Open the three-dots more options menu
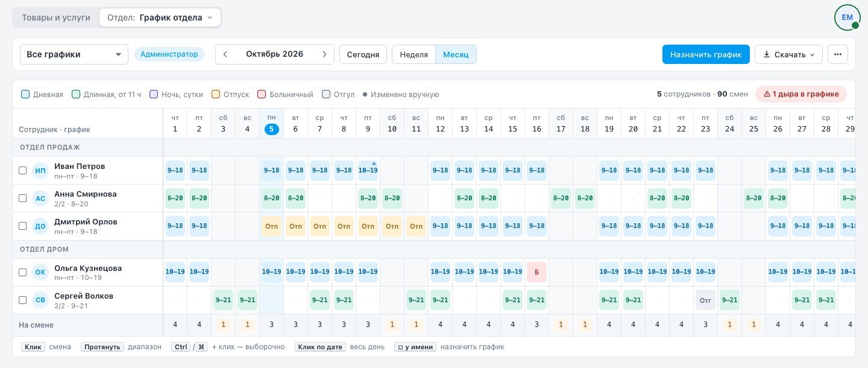The width and height of the screenshot is (868, 368). tap(838, 54)
